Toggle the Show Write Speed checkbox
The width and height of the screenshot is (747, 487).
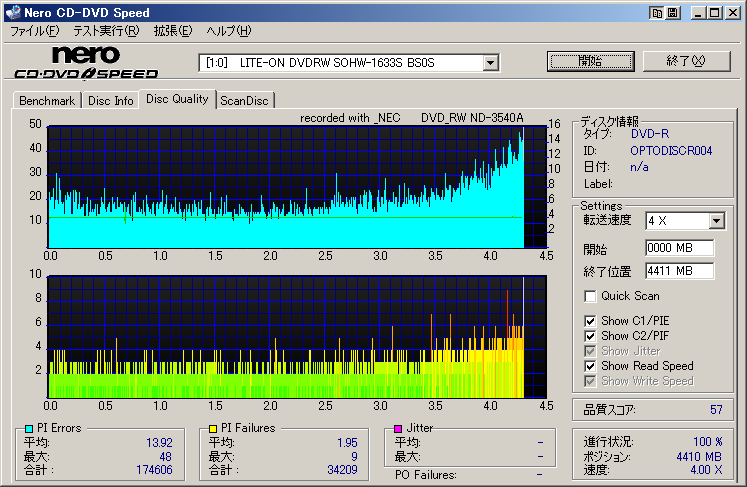point(590,381)
